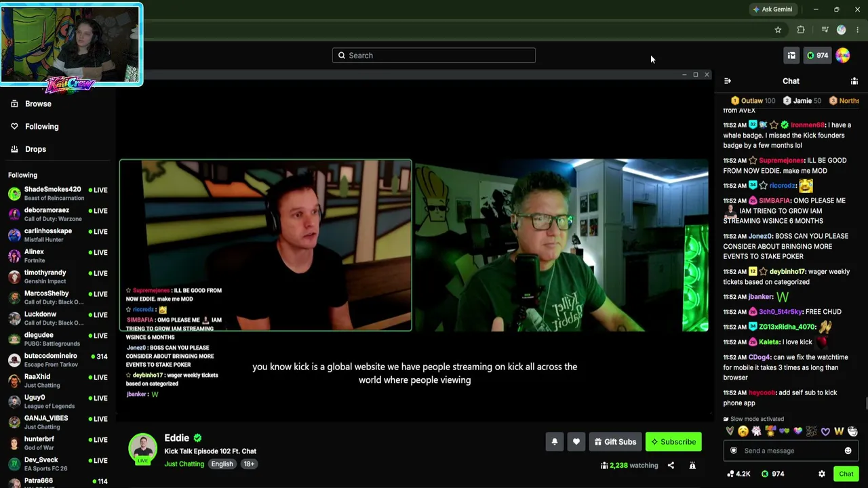
Task: Collapse the chat panel with arrow icon
Action: click(x=728, y=81)
